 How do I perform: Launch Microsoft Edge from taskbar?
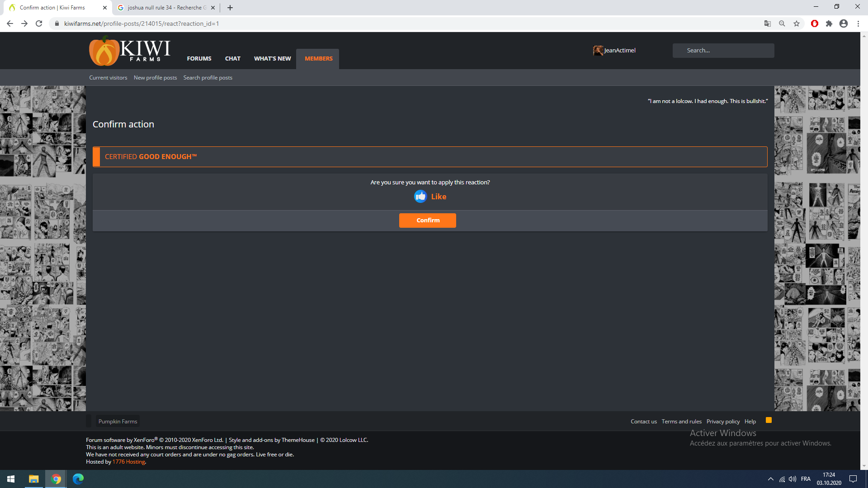pos(78,479)
